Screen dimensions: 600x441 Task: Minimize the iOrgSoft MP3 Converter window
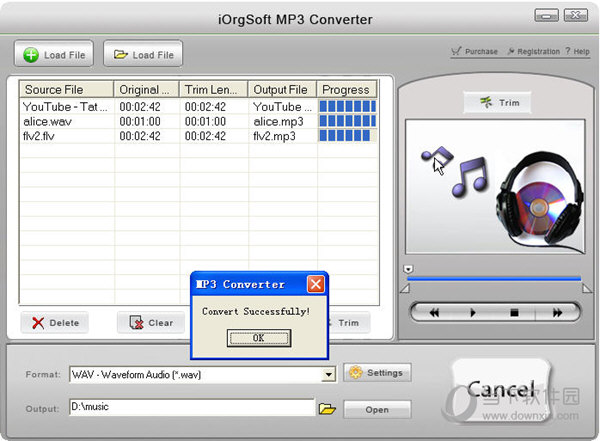546,15
